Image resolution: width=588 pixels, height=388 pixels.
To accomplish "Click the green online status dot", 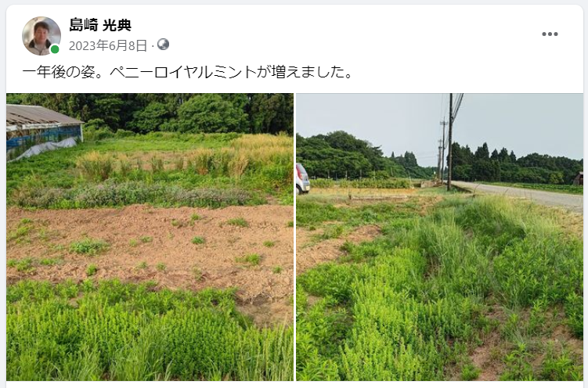I will pos(55,49).
